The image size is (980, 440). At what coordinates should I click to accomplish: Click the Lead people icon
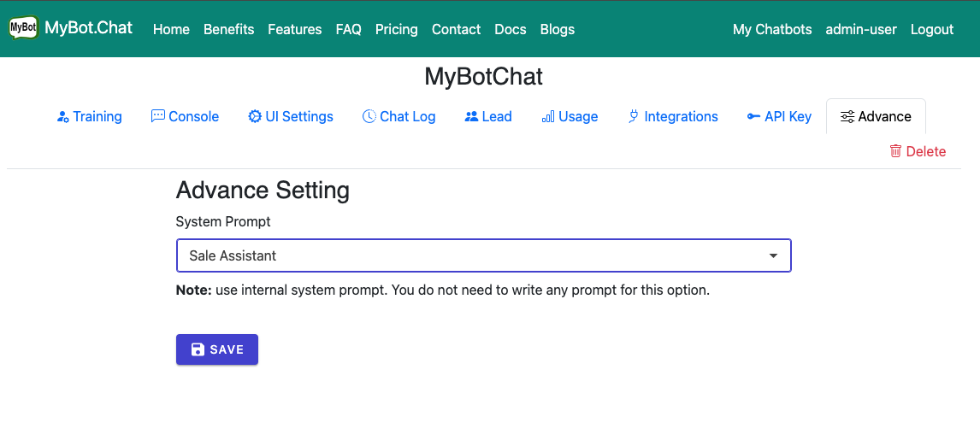471,116
